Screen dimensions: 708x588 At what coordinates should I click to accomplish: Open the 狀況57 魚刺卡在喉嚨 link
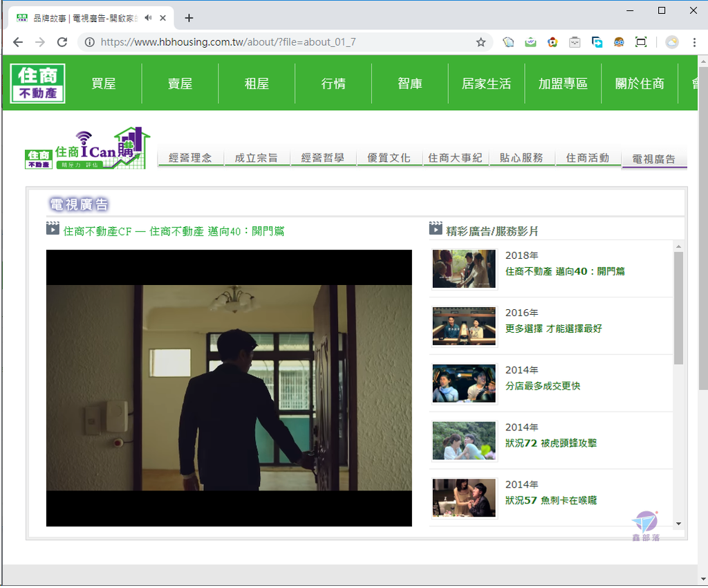pos(551,500)
